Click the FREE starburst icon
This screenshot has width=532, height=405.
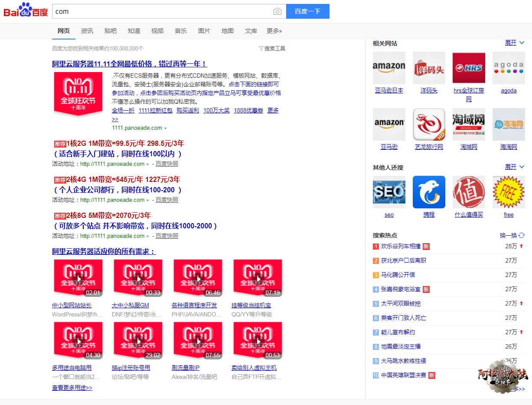tap(509, 192)
